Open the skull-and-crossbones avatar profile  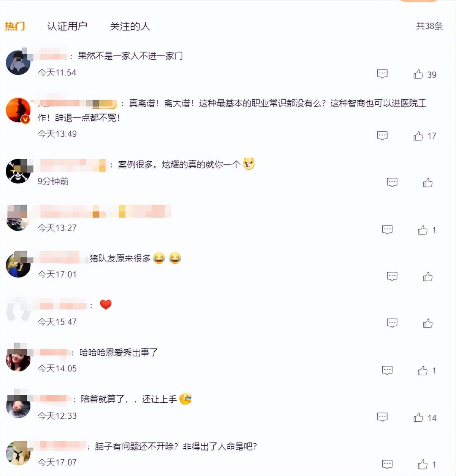point(18,171)
